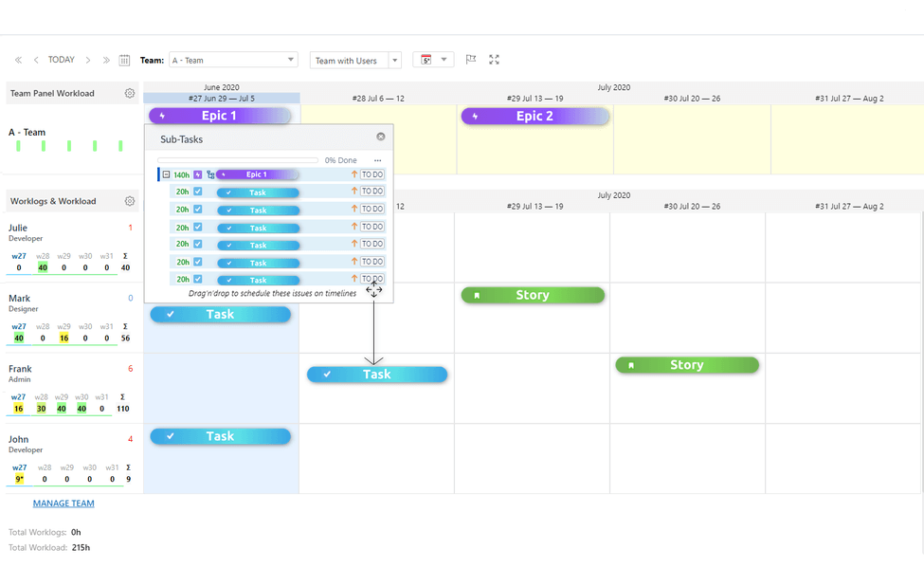Click the priority arrow next to Epic 1
924x586 pixels.
[x=353, y=174]
